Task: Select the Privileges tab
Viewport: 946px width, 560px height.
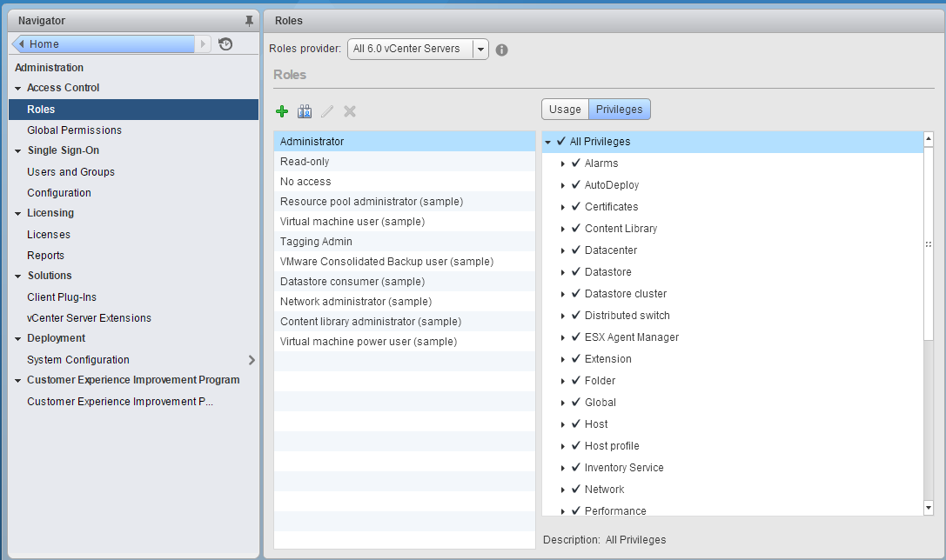Action: tap(619, 110)
